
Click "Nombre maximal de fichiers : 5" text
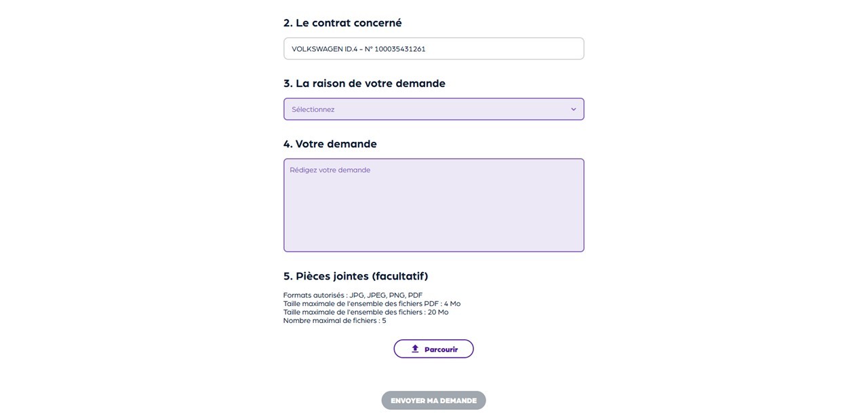[x=334, y=320]
